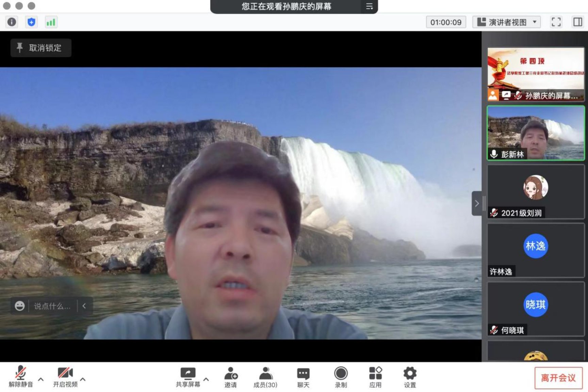Open the Apps icon
This screenshot has width=588, height=392.
pyautogui.click(x=375, y=377)
